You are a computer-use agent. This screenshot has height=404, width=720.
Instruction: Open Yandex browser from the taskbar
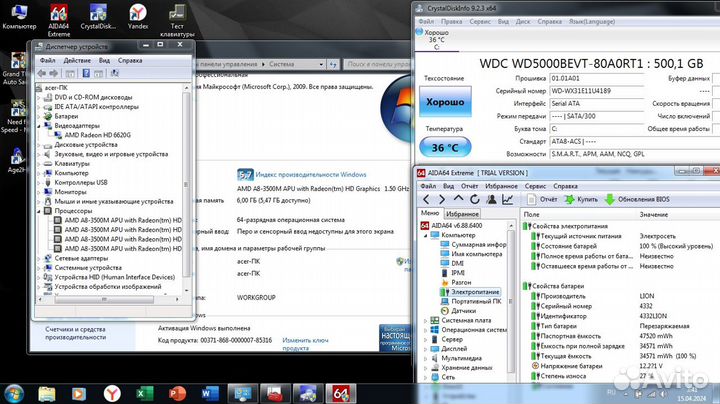[x=112, y=392]
